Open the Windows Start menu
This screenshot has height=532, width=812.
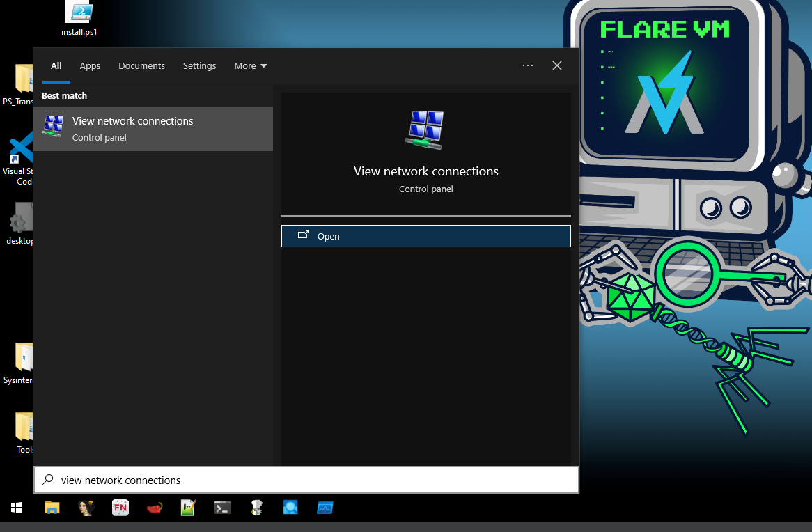point(16,508)
